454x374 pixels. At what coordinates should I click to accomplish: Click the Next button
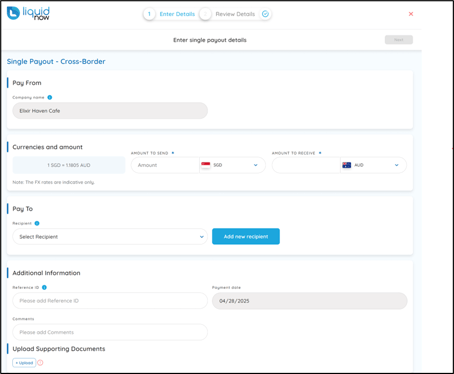399,40
